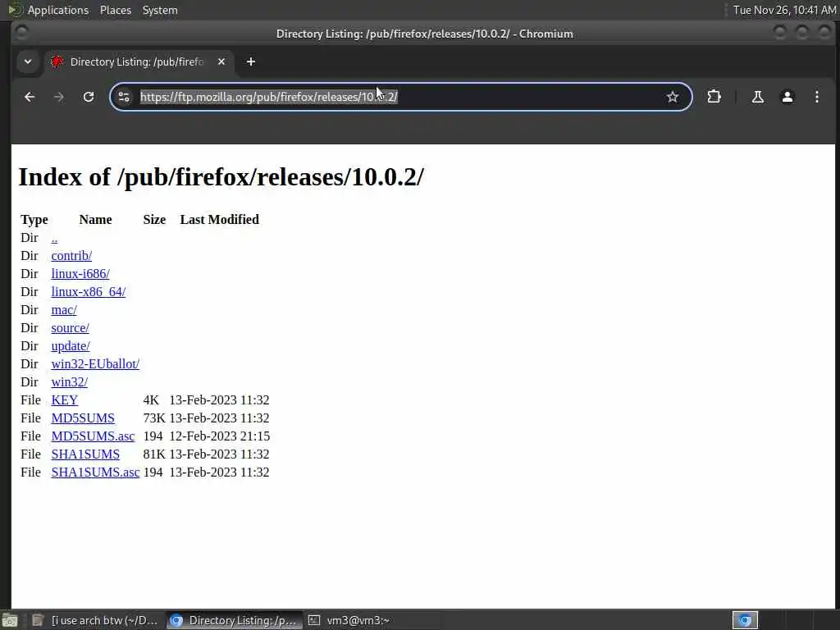The width and height of the screenshot is (840, 630).
Task: Open a new tab with plus button
Action: (x=251, y=62)
